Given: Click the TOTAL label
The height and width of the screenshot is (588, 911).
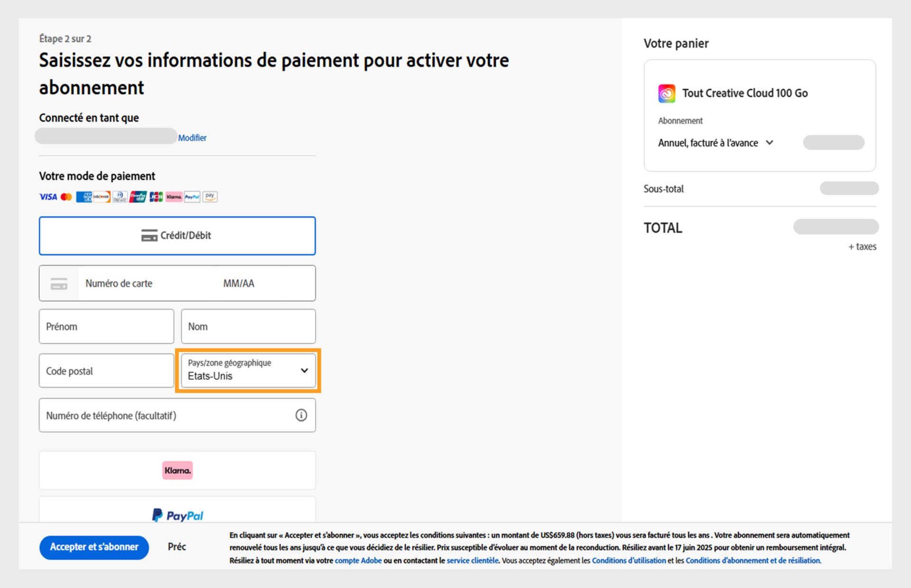Looking at the screenshot, I should click(663, 228).
